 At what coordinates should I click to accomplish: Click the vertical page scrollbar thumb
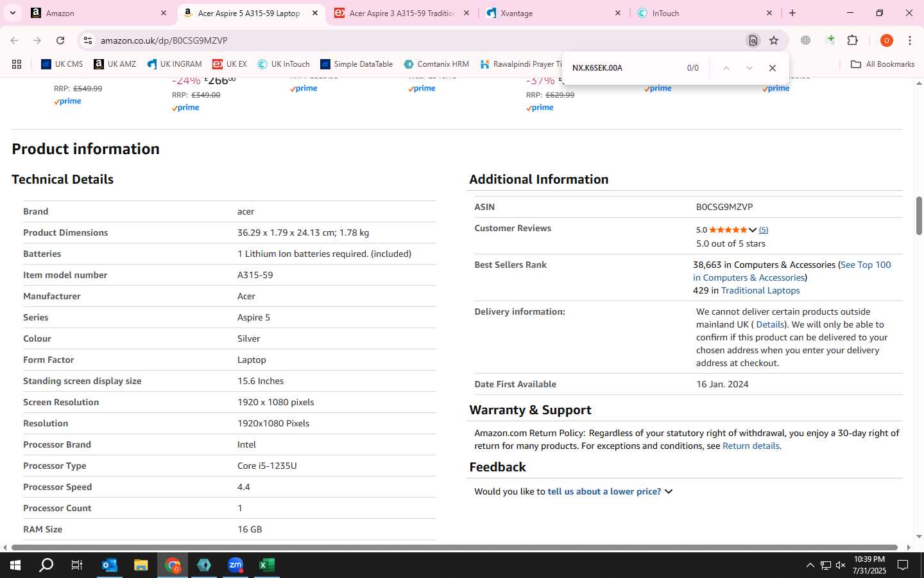pos(919,216)
